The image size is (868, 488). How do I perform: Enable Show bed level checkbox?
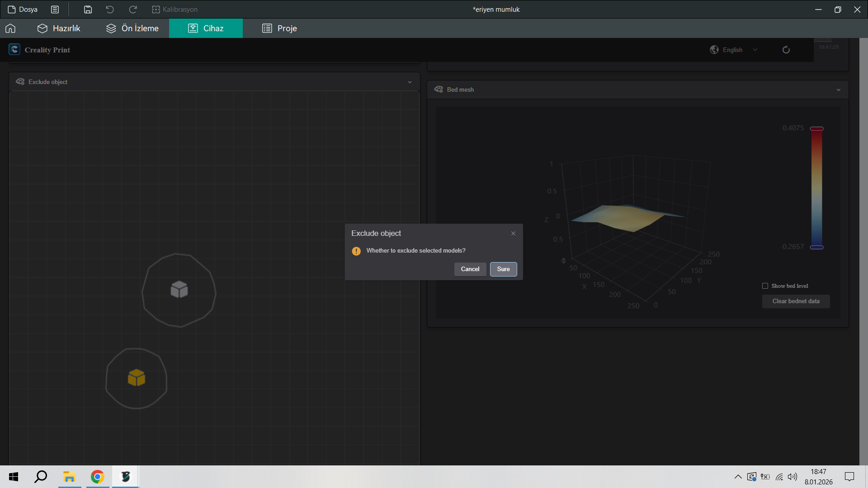(x=765, y=286)
